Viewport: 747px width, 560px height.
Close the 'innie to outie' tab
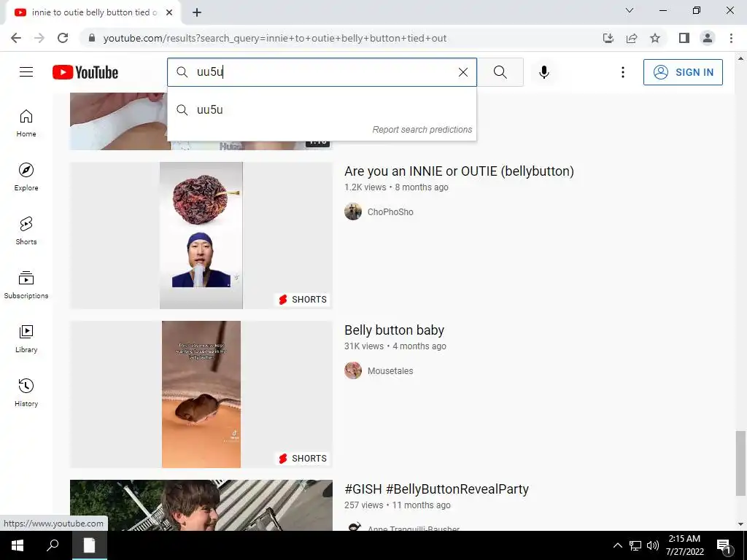click(169, 12)
